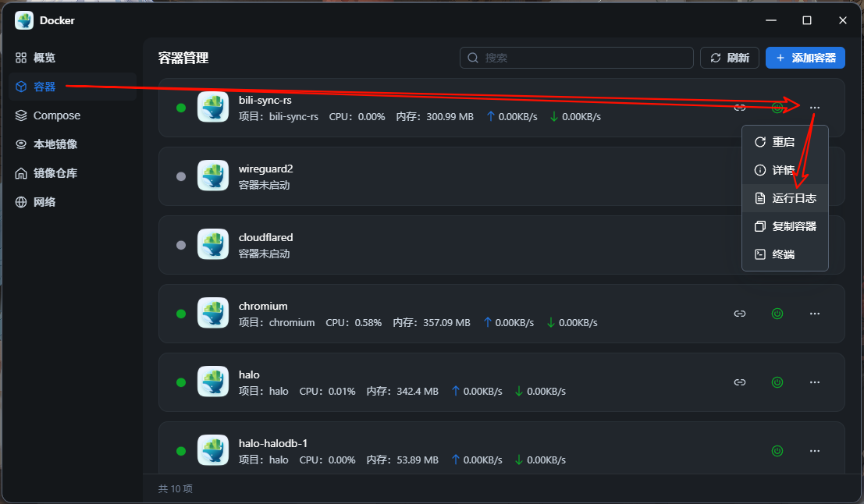Click 容器未启动 under wireguard2
The height and width of the screenshot is (504, 864).
[x=264, y=185]
